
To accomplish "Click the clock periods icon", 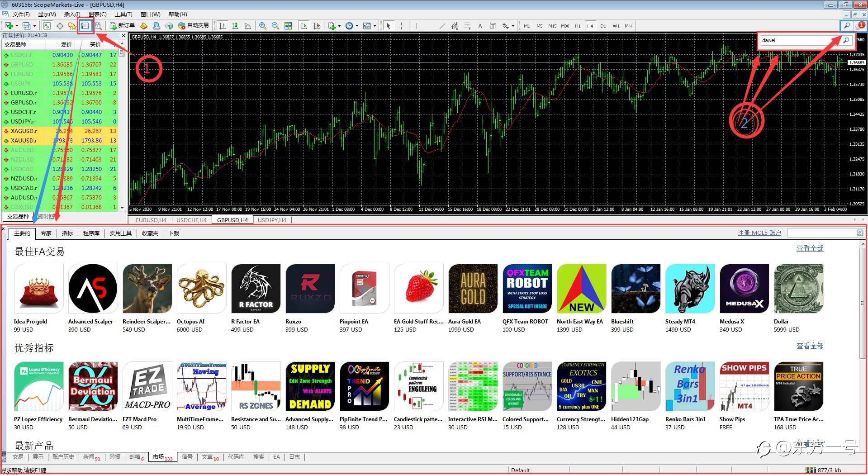I will (x=349, y=26).
